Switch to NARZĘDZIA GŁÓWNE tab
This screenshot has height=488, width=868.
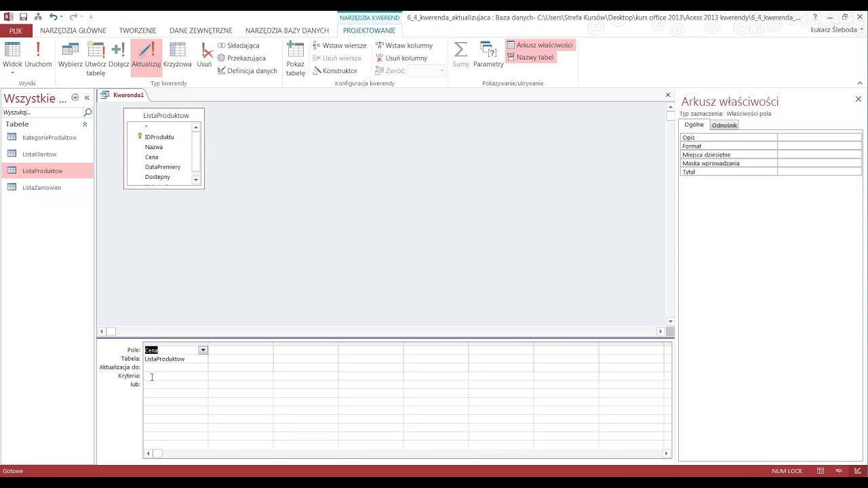[73, 30]
